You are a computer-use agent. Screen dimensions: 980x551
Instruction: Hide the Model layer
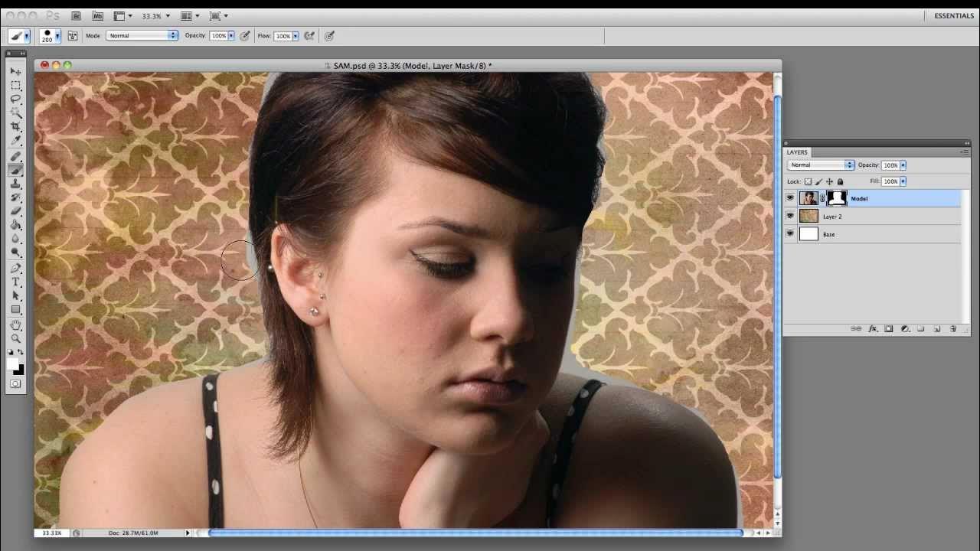tap(790, 197)
